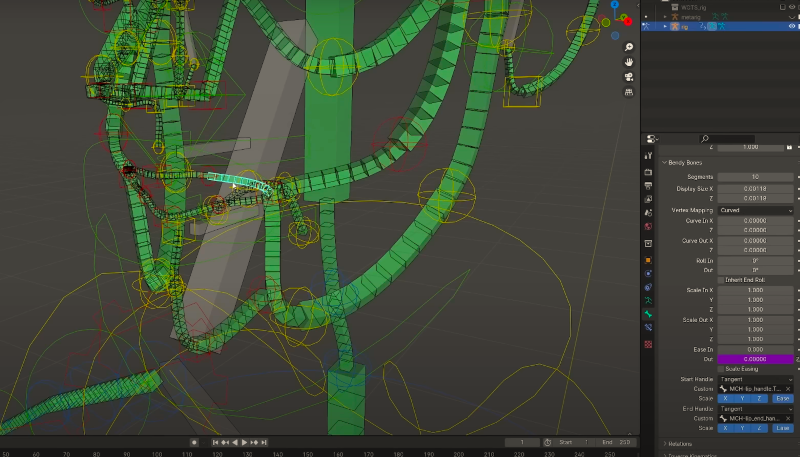
Task: Open the Object Data armature properties tab
Action: 649,300
